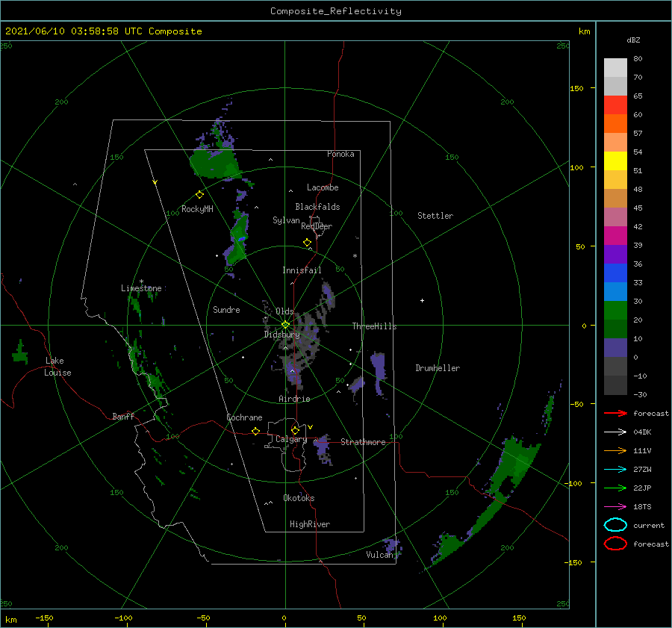Click the royal blue 33 dBZ swatch
Viewport: 672px width, 628px height.
pos(615,273)
